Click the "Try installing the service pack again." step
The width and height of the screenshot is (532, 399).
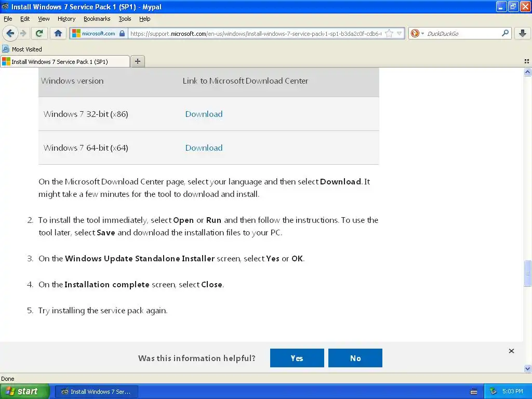tap(103, 311)
